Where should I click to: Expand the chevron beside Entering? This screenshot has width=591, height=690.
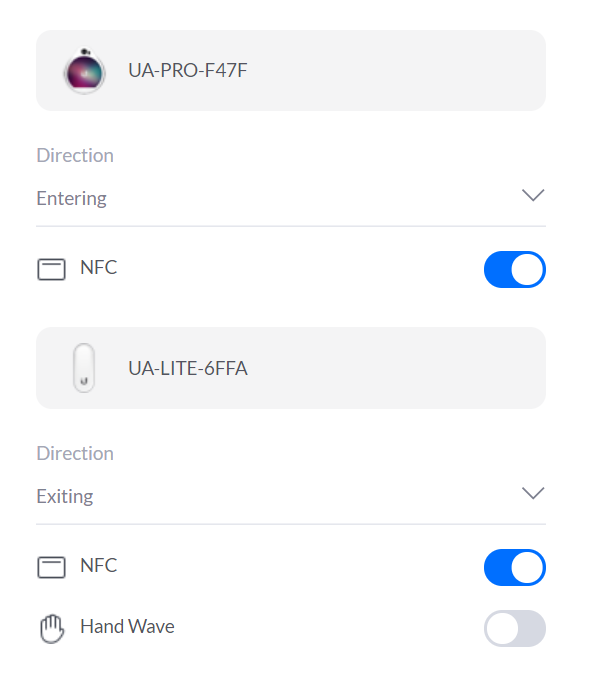533,195
